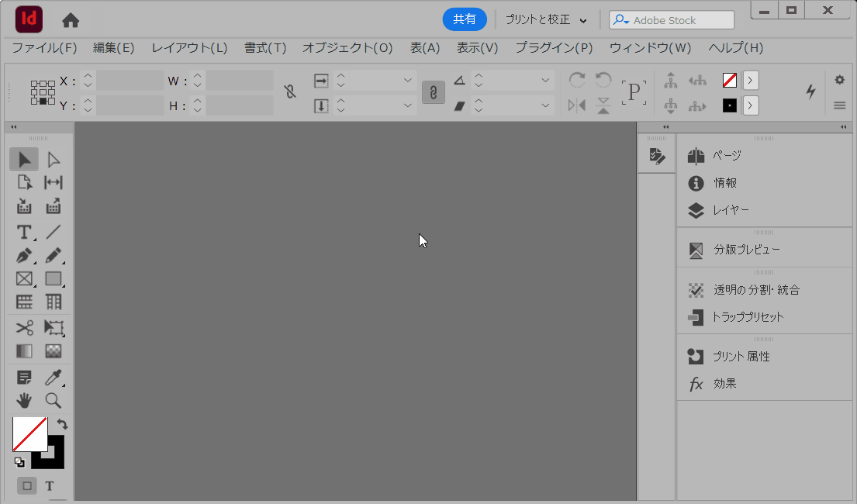
Task: Select the Scissors tool
Action: (24, 327)
